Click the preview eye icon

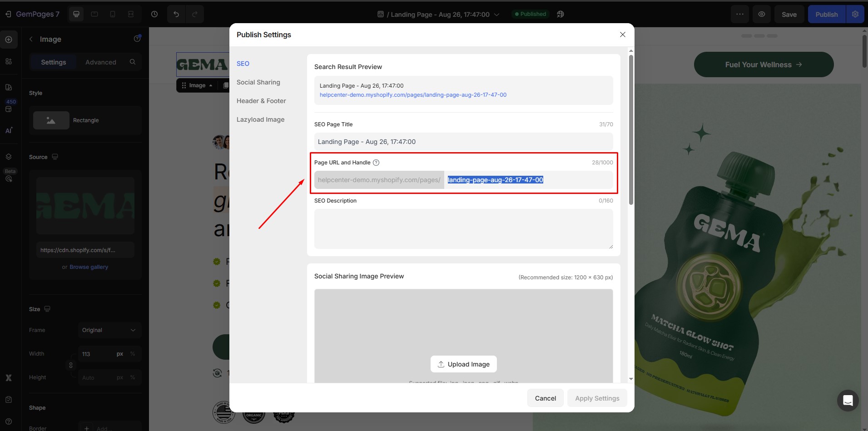click(x=762, y=14)
